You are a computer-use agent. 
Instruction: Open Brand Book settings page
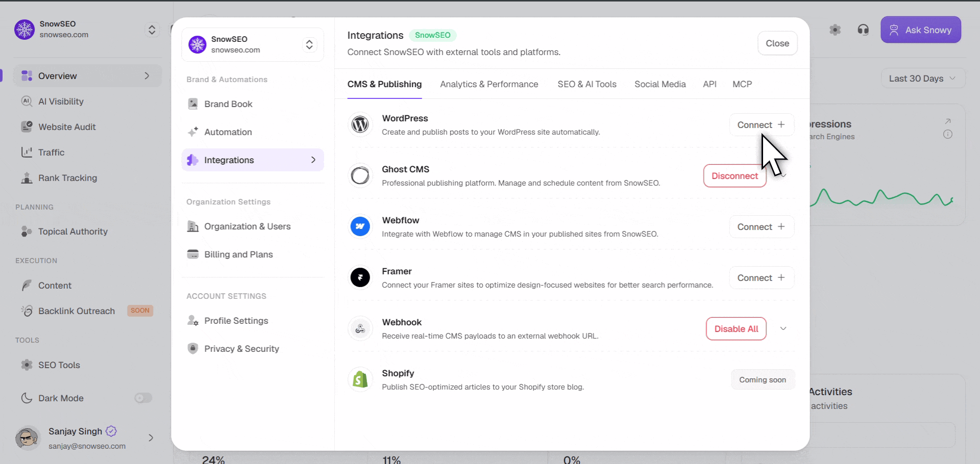point(253,104)
